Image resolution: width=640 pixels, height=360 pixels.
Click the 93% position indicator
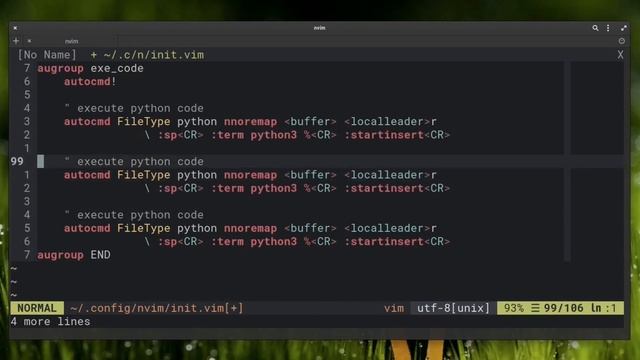(514, 308)
